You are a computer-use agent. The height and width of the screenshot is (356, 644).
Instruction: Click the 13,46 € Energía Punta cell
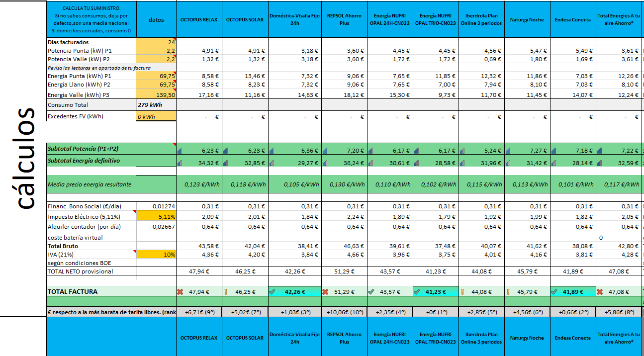click(245, 76)
